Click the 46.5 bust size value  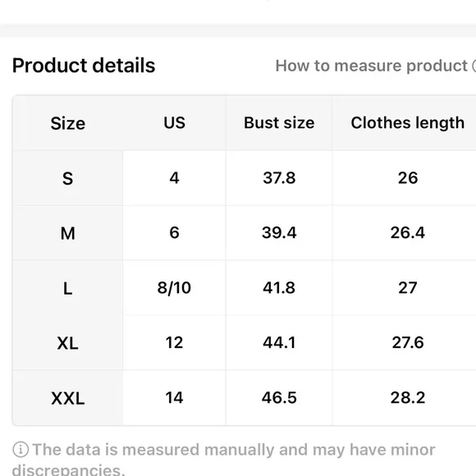[x=279, y=397]
